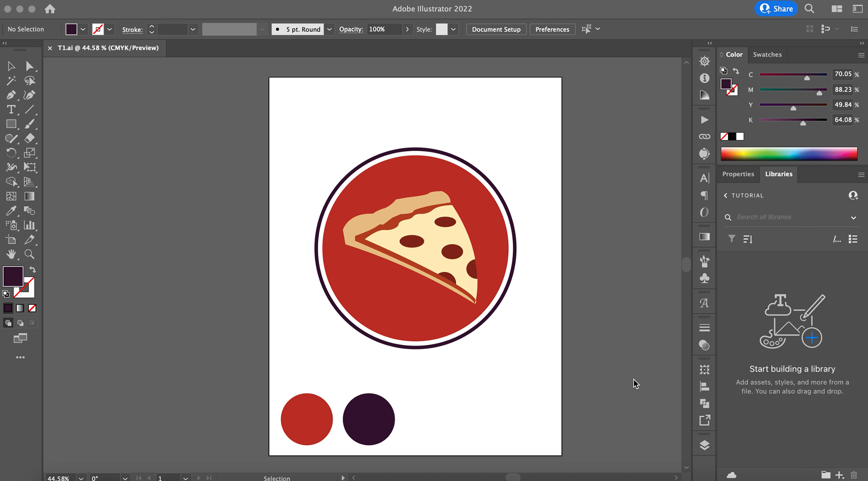Click the toolbar fill color box

pos(13,276)
